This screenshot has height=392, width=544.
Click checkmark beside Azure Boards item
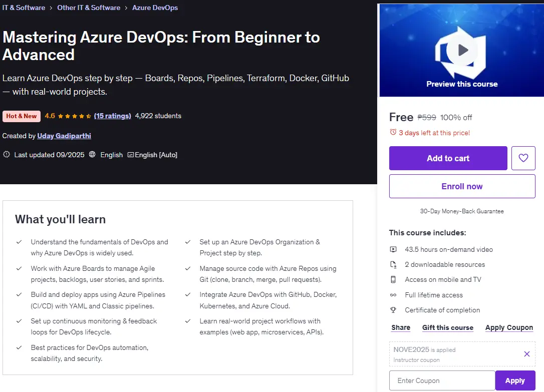click(19, 268)
